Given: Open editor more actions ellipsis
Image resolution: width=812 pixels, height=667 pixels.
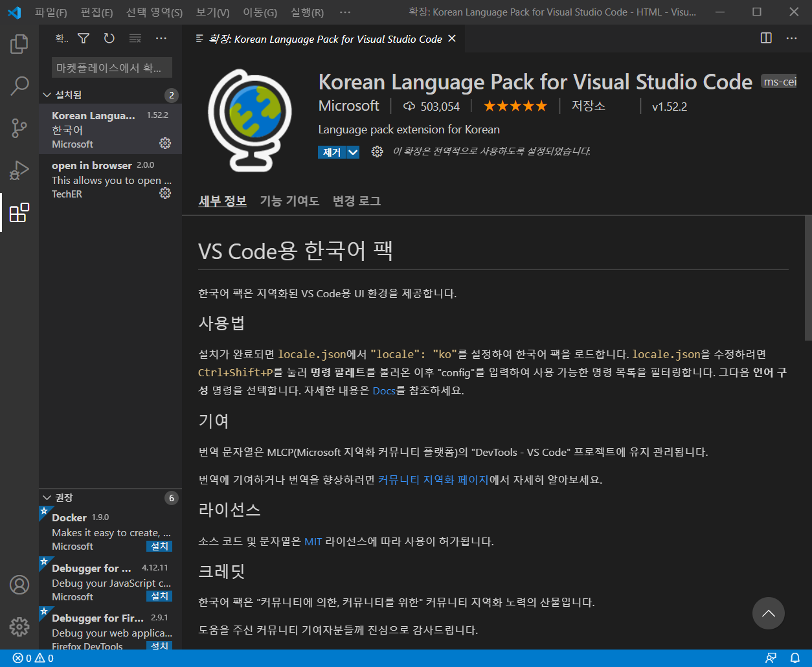Looking at the screenshot, I should tap(791, 38).
